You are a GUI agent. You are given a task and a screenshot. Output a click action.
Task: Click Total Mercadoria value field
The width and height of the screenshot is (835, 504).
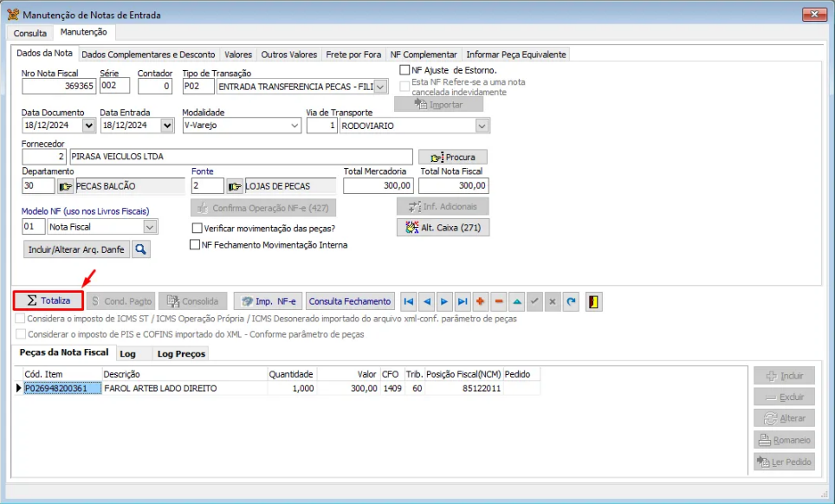(379, 185)
